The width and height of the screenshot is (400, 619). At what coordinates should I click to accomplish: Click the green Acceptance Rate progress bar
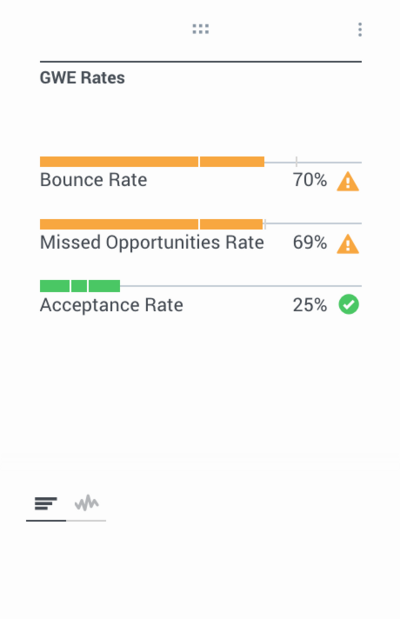click(x=80, y=286)
